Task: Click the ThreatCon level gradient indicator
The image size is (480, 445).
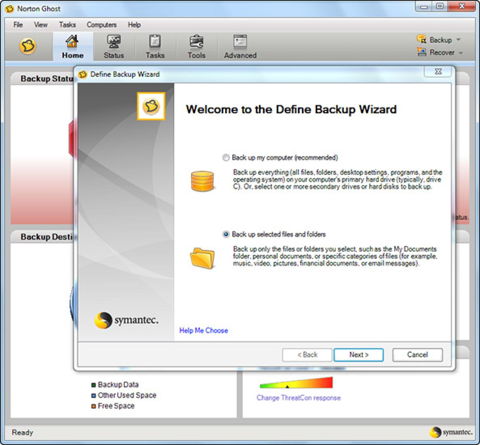Action: 296,383
